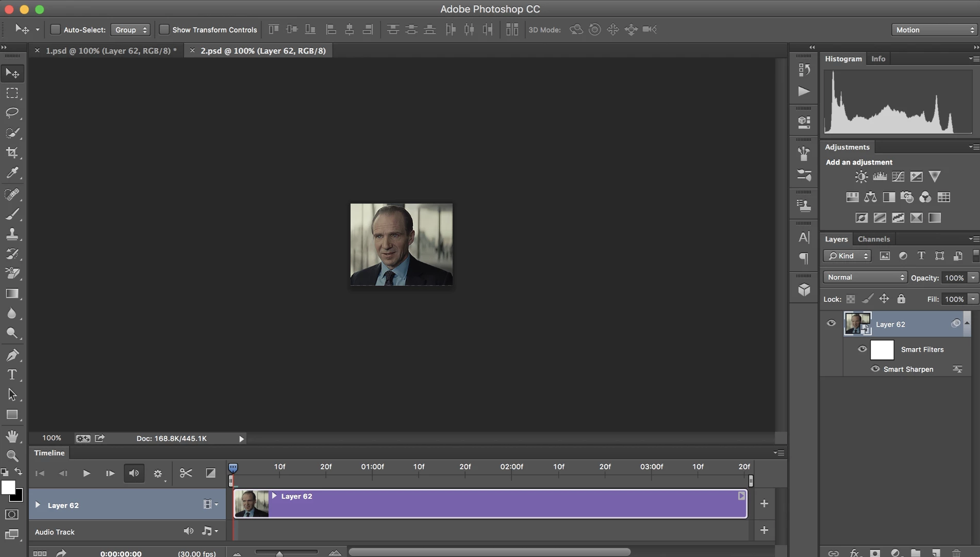Viewport: 980px width, 557px height.
Task: Open the layer Kind filter dropdown
Action: click(x=848, y=256)
